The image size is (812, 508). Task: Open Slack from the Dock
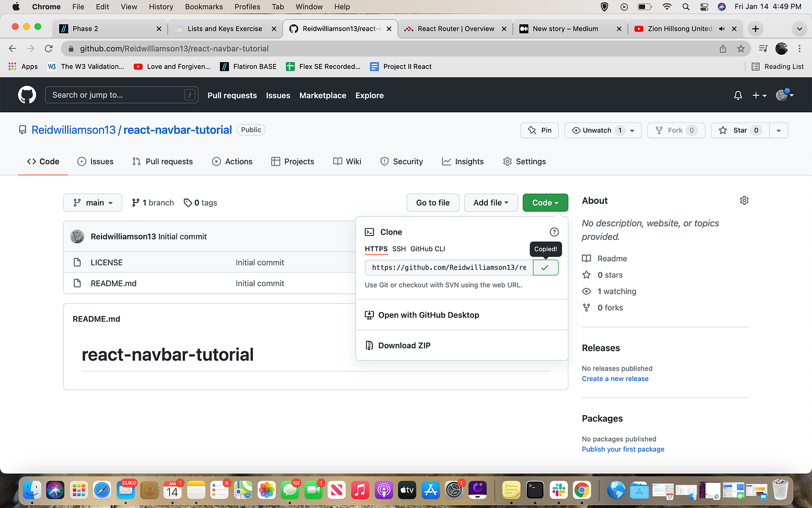(x=559, y=491)
